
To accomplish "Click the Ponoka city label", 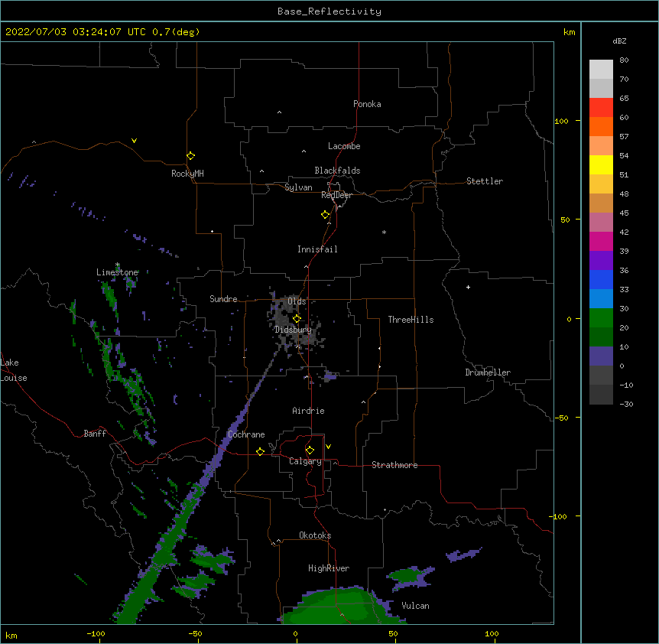I will pos(367,104).
